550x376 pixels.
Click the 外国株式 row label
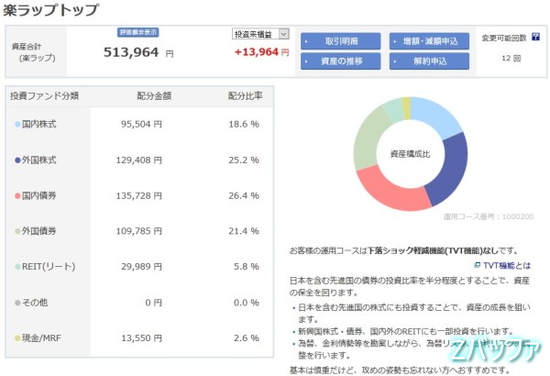click(x=39, y=160)
